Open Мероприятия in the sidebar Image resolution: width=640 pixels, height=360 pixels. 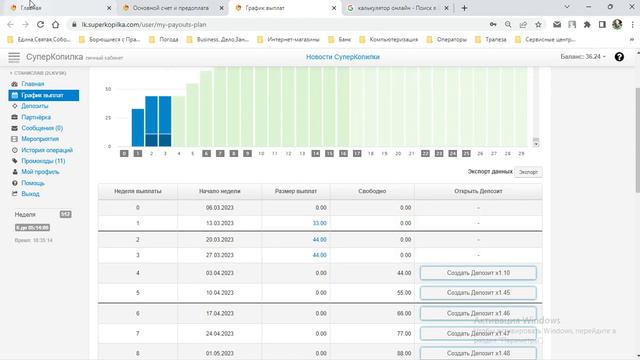40,139
